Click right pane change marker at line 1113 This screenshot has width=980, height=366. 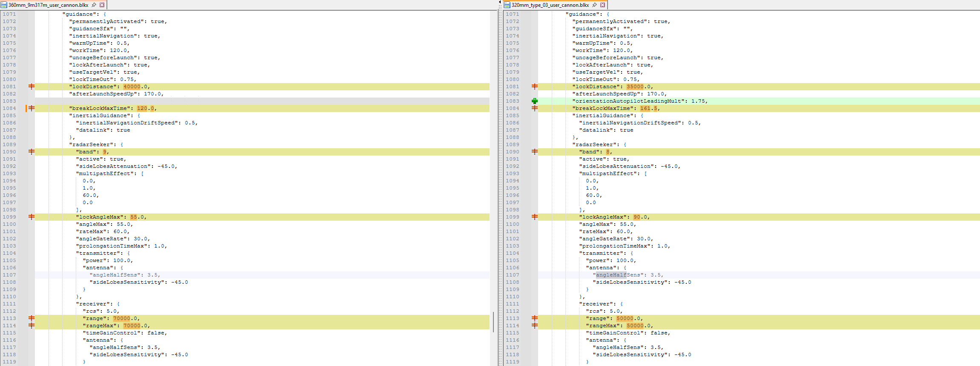point(535,318)
